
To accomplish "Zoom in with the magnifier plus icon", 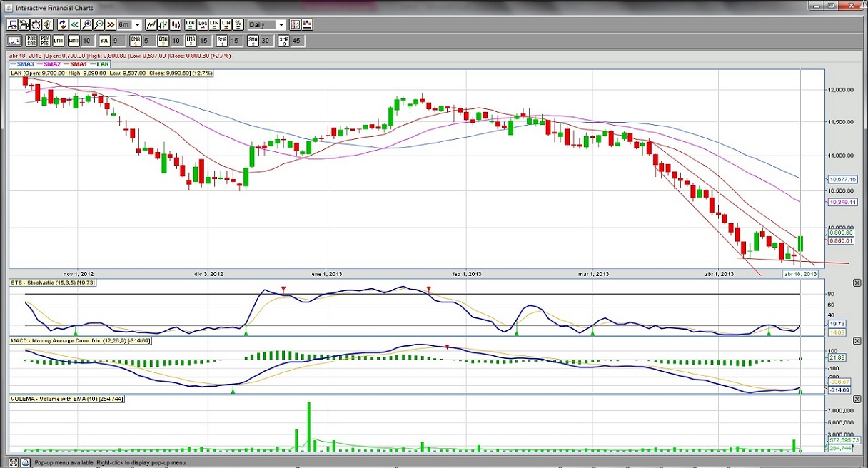I will coord(86,25).
